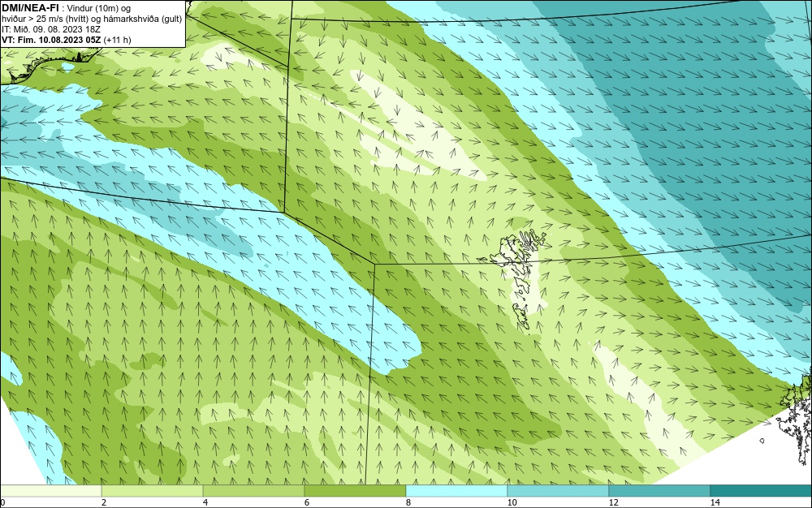Click the "IT: Mið. 09. 08. 2023 18Z" line
This screenshot has width=812, height=508.
point(50,29)
